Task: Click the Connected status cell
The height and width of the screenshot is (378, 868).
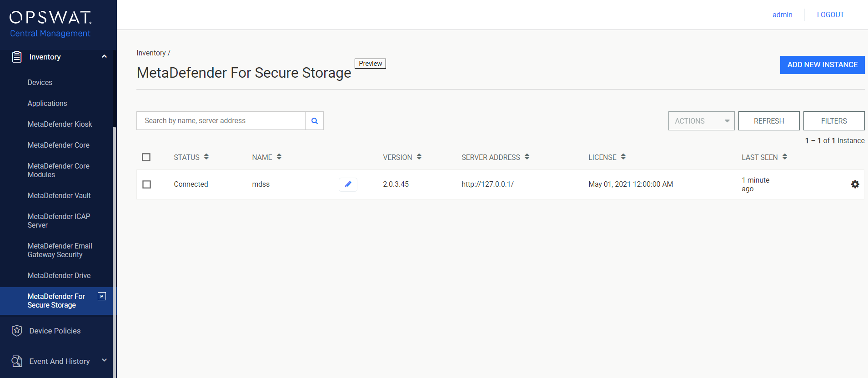Action: tap(191, 184)
